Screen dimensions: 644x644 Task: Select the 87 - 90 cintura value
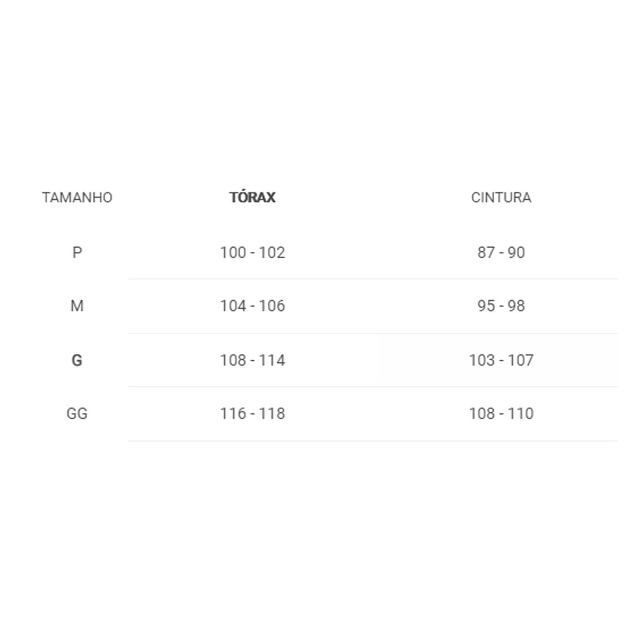point(501,252)
